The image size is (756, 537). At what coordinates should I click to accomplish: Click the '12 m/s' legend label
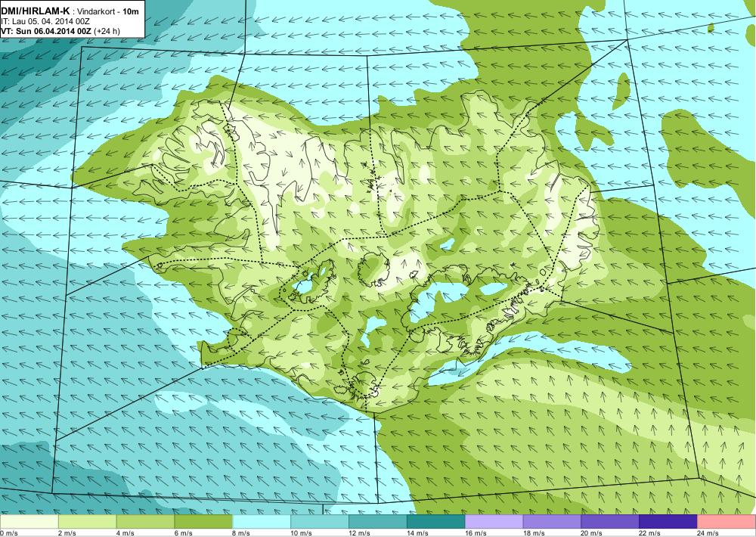(360, 533)
